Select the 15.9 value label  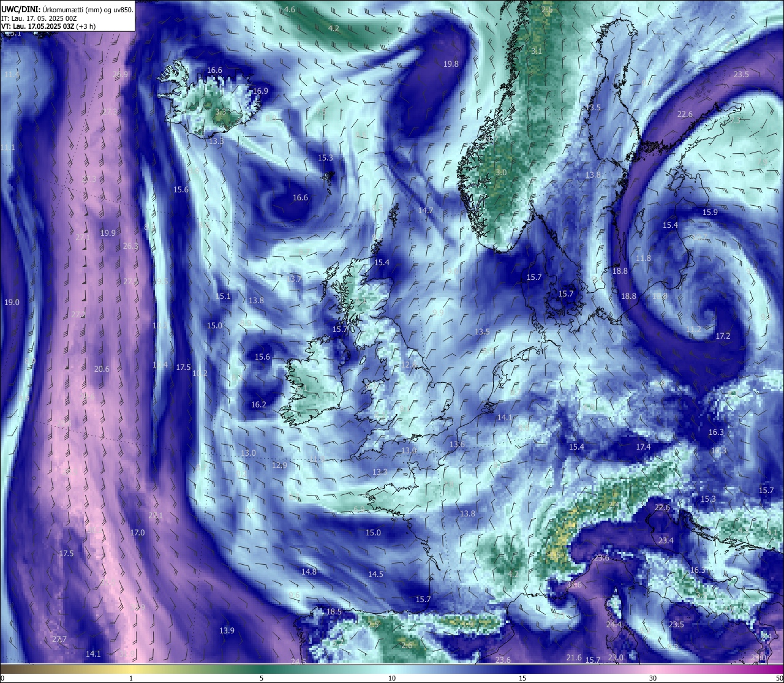tap(710, 212)
